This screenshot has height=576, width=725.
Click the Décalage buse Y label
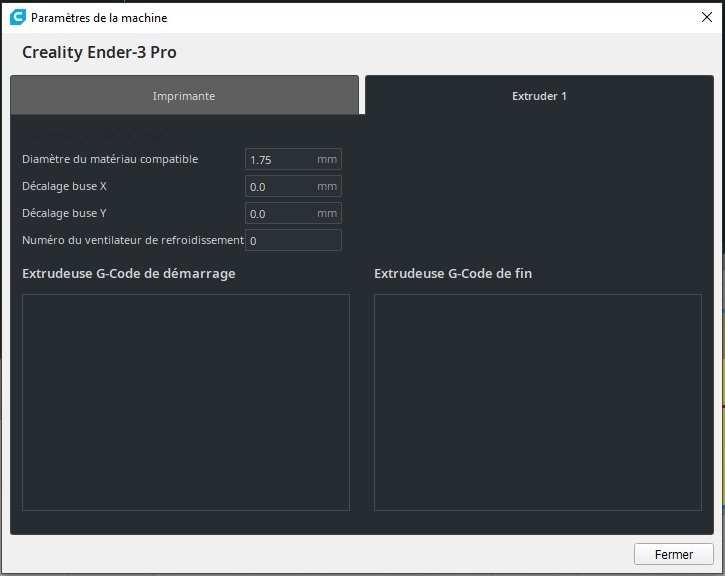pos(64,213)
